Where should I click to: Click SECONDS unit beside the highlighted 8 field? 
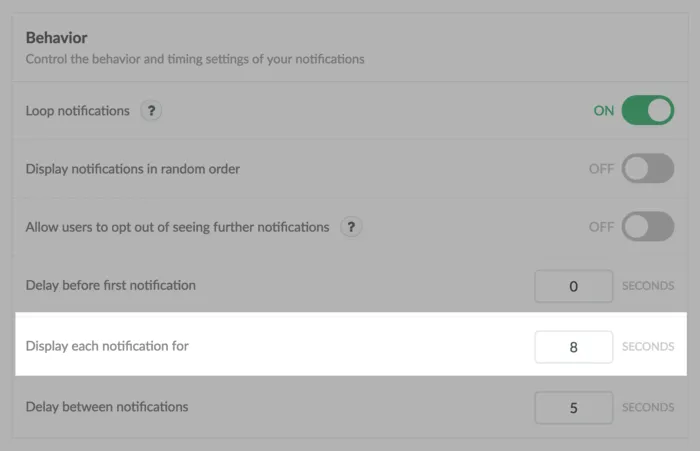tap(648, 347)
